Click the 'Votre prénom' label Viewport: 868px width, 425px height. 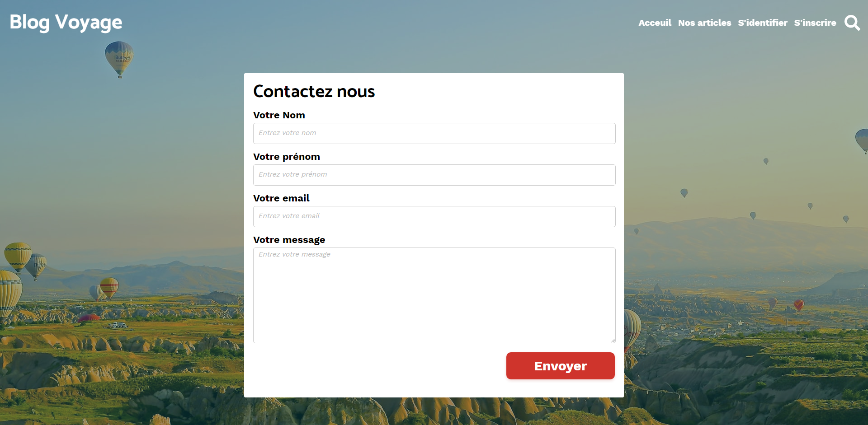coord(286,157)
